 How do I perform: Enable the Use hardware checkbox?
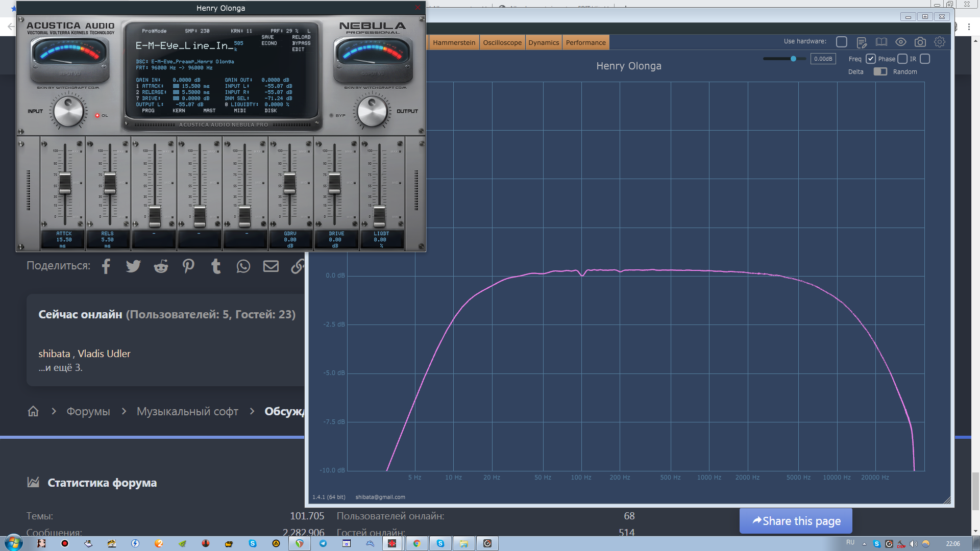coord(842,42)
